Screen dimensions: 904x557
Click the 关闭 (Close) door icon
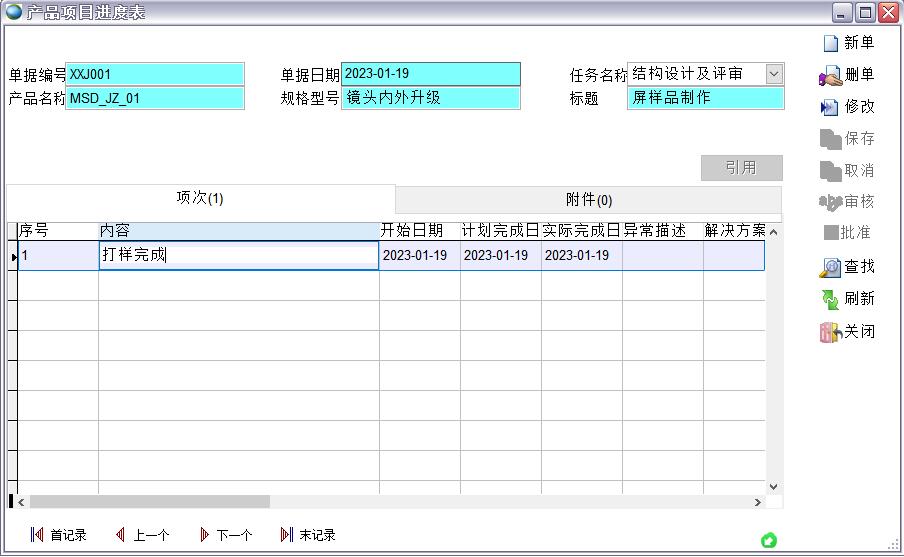(830, 332)
